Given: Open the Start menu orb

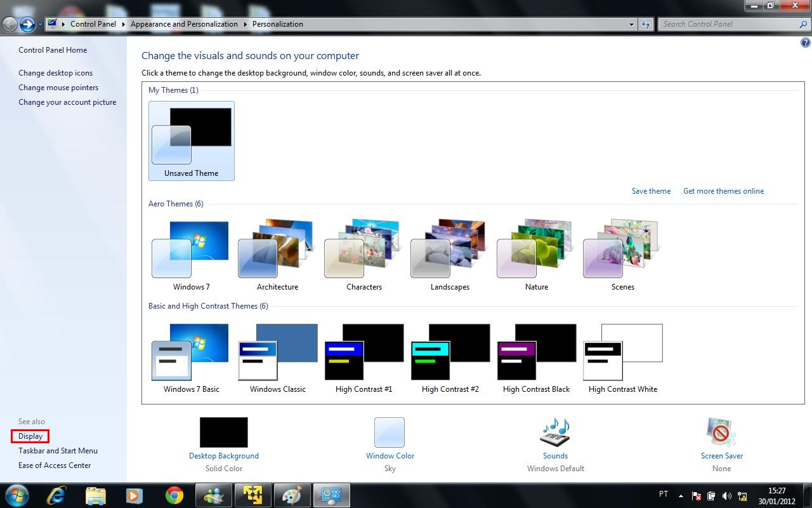Looking at the screenshot, I should click(16, 495).
